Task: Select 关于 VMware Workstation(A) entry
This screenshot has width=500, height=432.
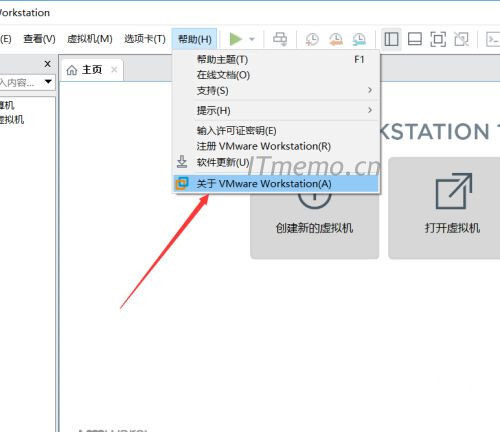Action: pyautogui.click(x=277, y=184)
